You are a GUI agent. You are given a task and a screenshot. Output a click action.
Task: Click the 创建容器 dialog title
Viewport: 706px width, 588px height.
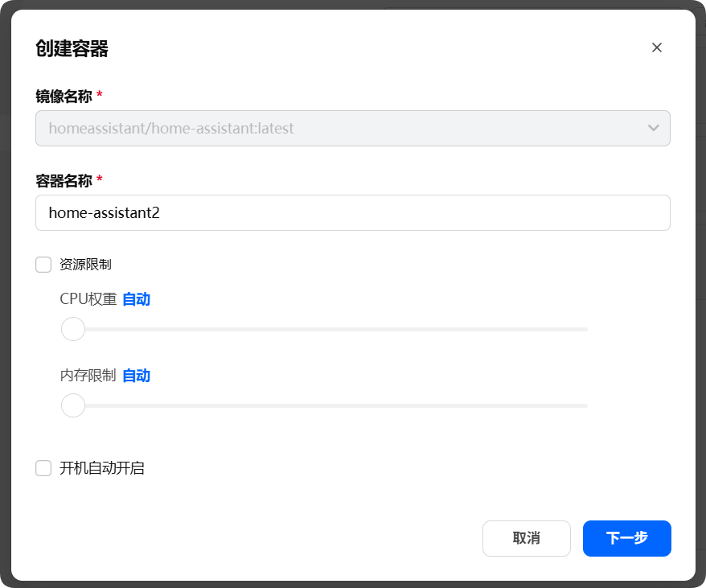(64, 49)
